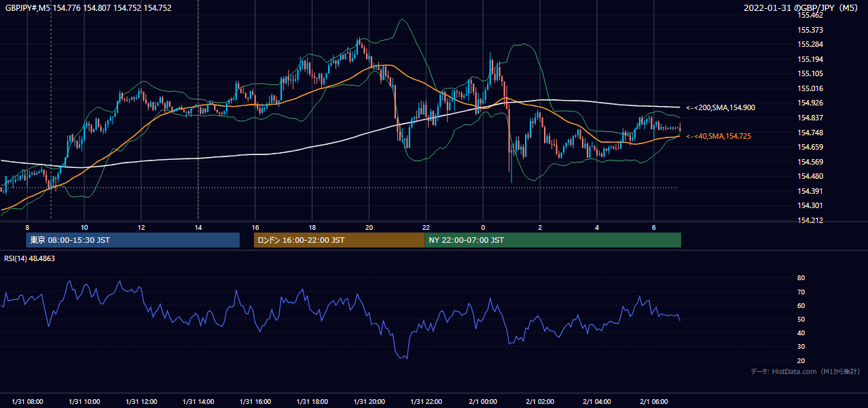Click RSI axis level 40

click(801, 333)
